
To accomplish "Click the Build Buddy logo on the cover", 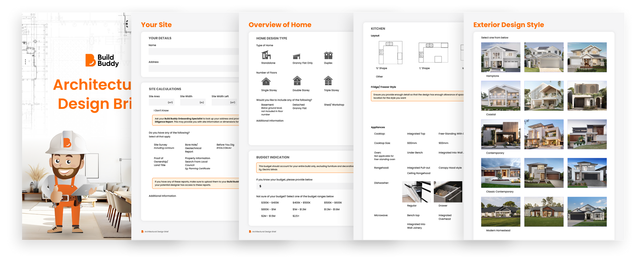I will (102, 60).
